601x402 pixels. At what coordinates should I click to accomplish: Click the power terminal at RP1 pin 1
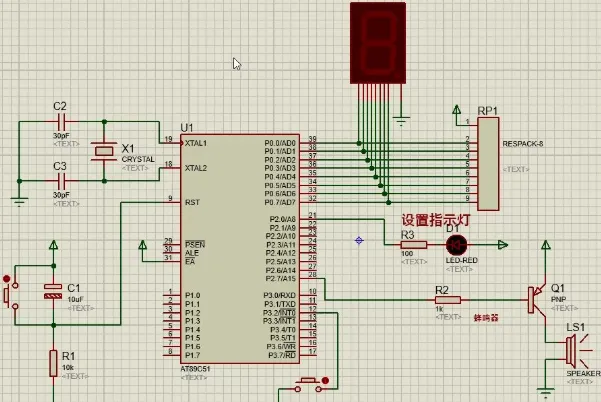tap(456, 110)
